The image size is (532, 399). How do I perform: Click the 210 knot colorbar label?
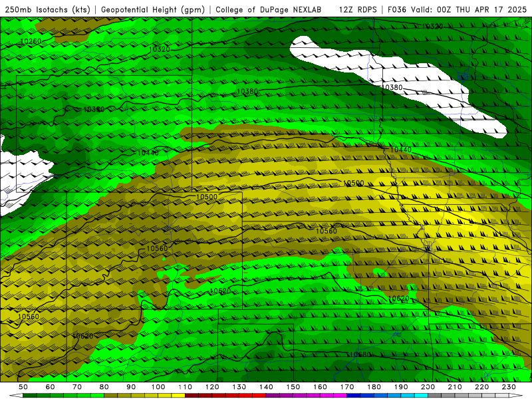(455, 387)
